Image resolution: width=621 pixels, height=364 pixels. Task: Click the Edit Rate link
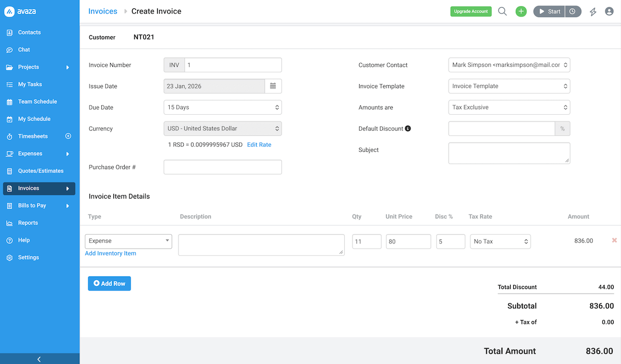259,145
